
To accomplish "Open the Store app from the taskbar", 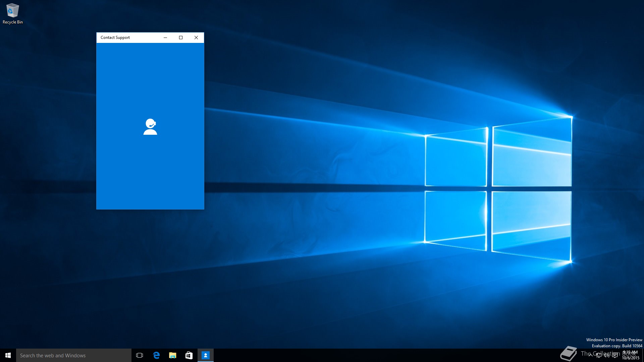I will (x=189, y=355).
